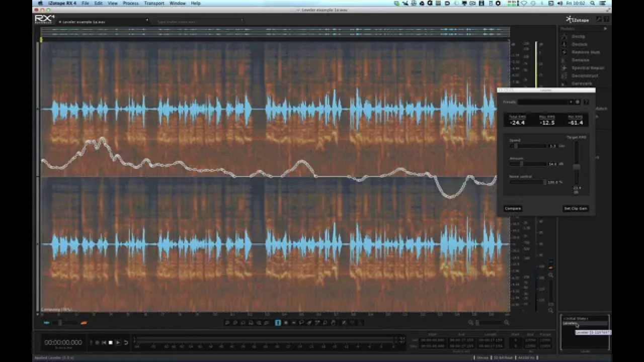Click the Set Clip Gain button

coord(575,208)
